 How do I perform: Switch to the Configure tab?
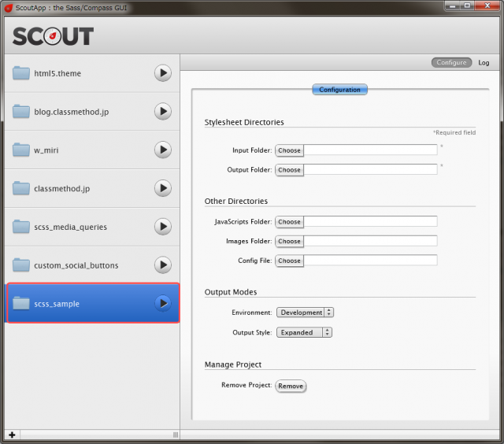[x=451, y=63]
